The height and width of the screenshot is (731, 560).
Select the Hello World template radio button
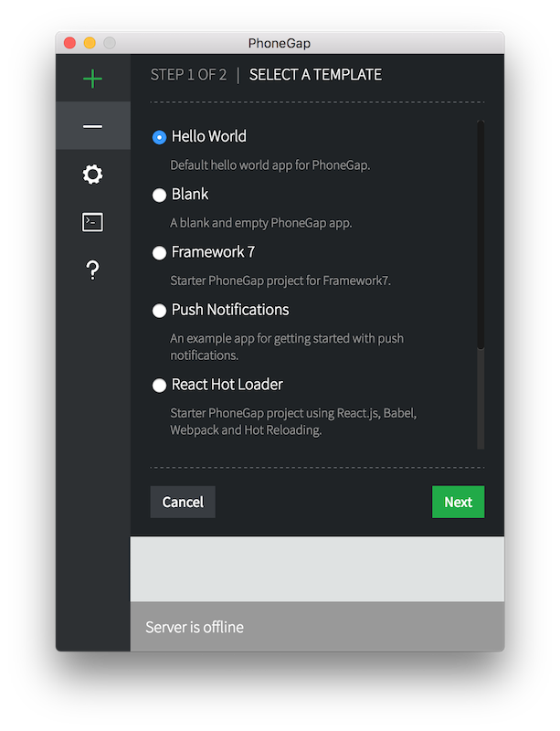pyautogui.click(x=159, y=137)
